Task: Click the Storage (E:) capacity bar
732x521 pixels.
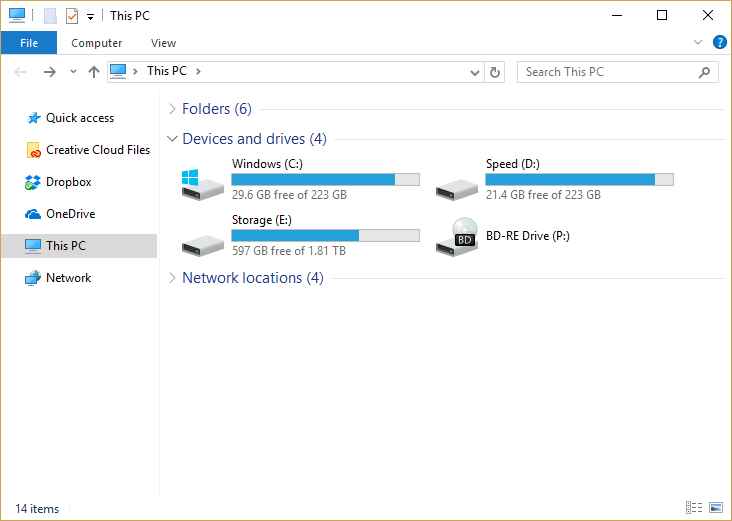Action: (325, 235)
